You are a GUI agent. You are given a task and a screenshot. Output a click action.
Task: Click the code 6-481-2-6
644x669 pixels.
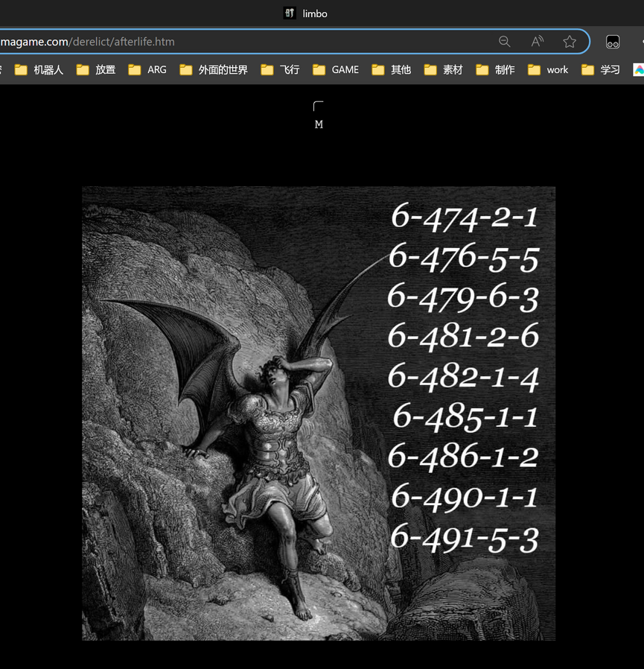[x=463, y=337]
